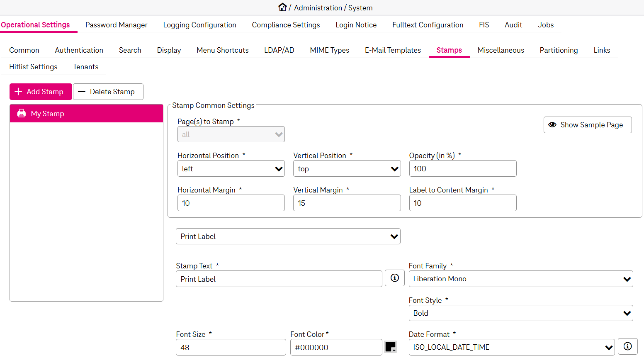Screen dimensions: 644x358
Task: Open the Date Format dropdown
Action: click(x=512, y=347)
